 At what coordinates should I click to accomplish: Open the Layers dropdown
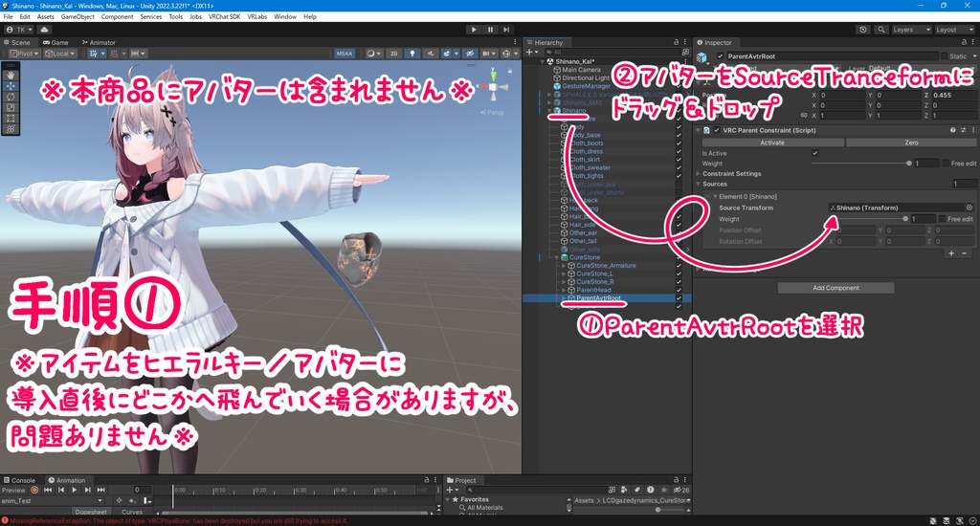click(911, 30)
